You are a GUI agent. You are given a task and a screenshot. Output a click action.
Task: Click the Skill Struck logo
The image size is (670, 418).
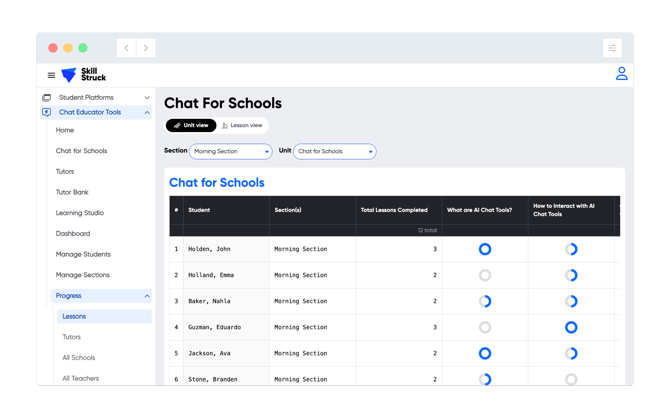pos(83,75)
